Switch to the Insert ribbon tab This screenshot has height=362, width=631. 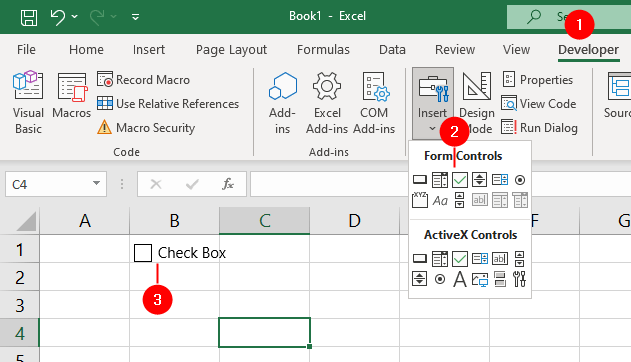[x=149, y=49]
